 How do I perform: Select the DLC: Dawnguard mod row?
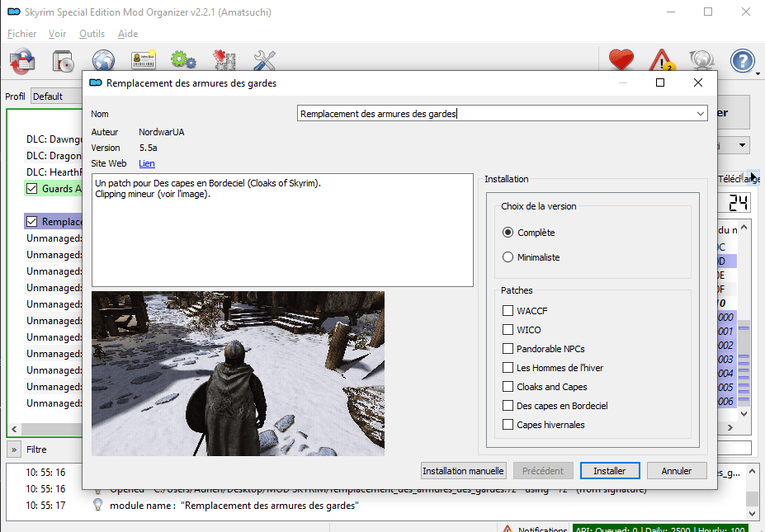click(54, 139)
